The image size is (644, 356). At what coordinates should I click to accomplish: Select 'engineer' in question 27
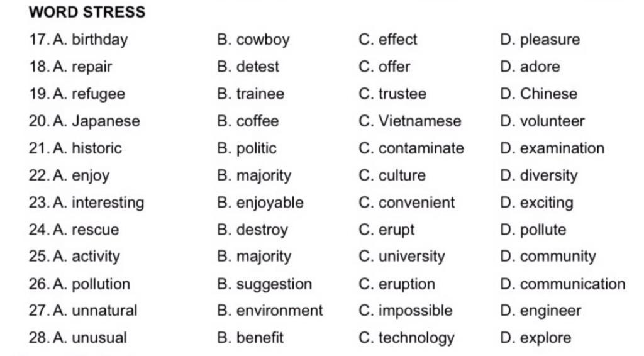[x=550, y=311]
